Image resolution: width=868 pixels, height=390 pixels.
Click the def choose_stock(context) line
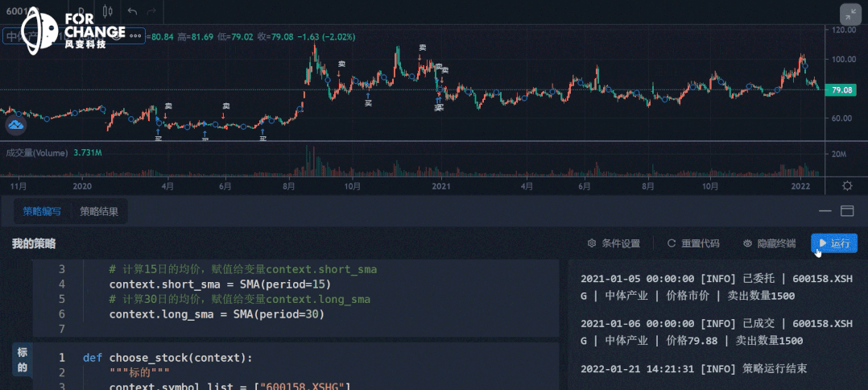[x=167, y=358]
